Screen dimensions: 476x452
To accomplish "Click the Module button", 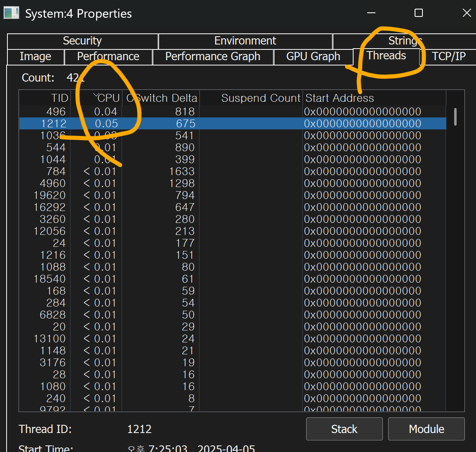I will (426, 429).
